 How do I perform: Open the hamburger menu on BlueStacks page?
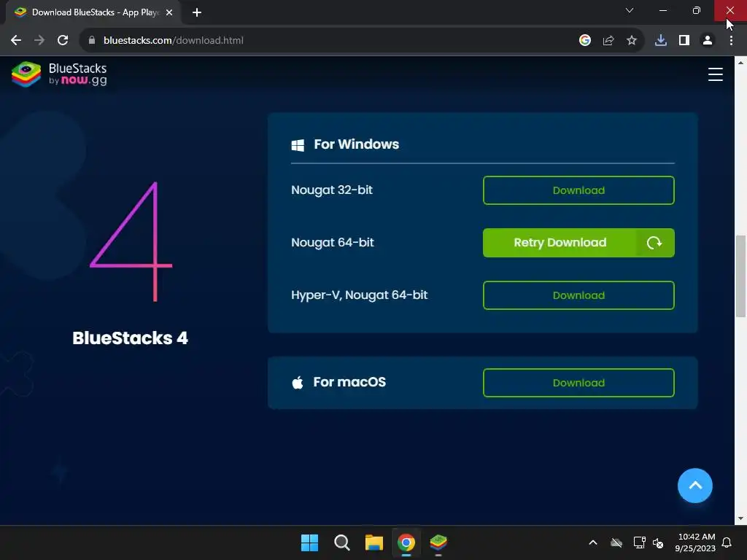click(x=715, y=74)
